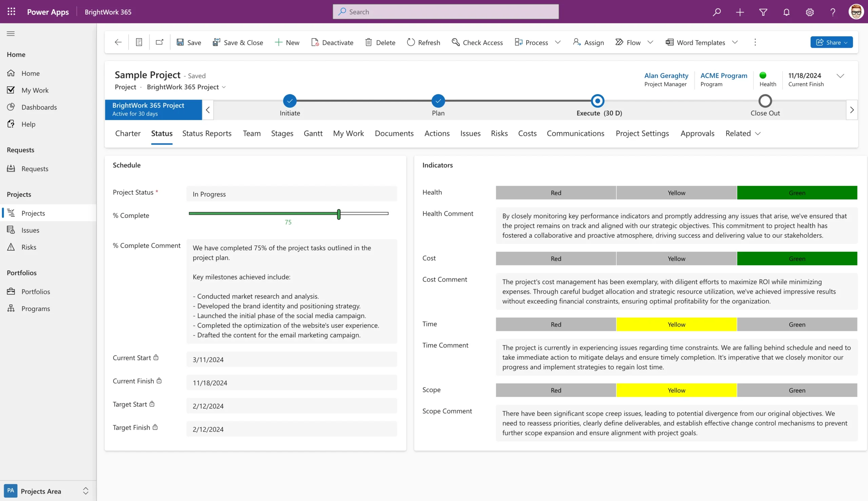Click the Delete trash icon
Viewport: 868px width, 501px height.
(x=369, y=42)
